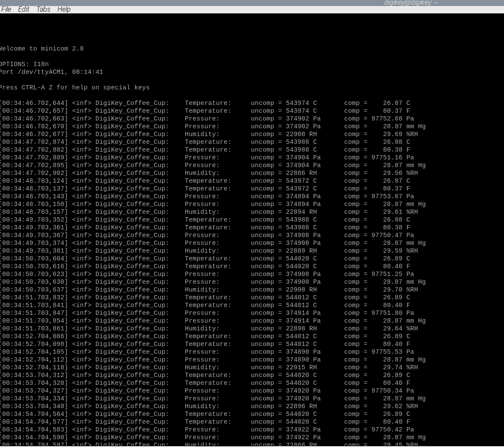
Task: Click timestamp [00:34:50.703,637] humidity row
Action: pos(34,289)
